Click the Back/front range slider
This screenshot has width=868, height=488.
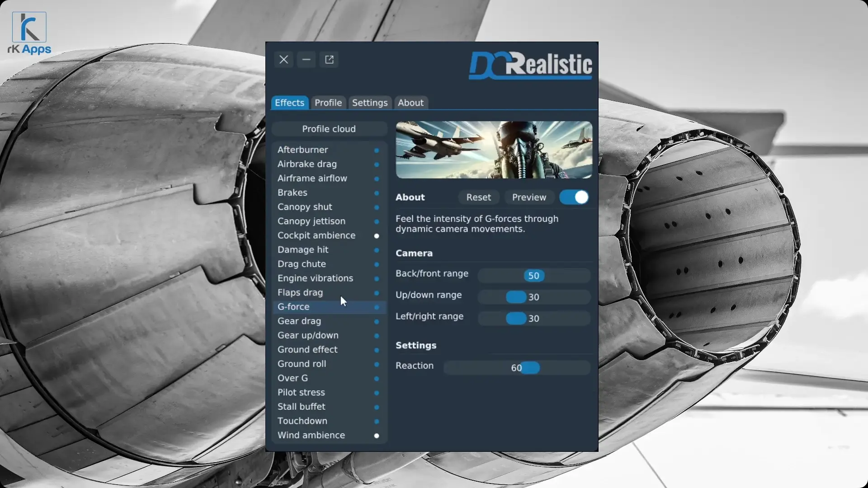click(533, 276)
